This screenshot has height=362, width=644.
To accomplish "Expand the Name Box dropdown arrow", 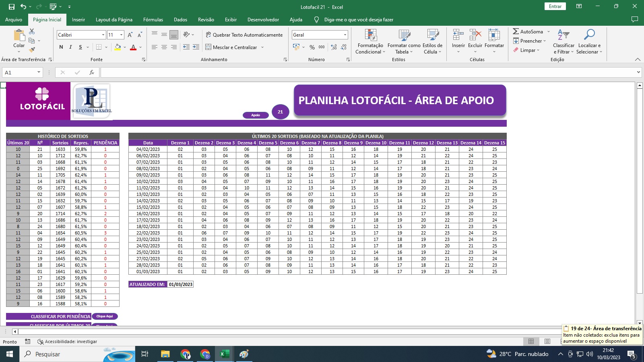I will pos(39,72).
